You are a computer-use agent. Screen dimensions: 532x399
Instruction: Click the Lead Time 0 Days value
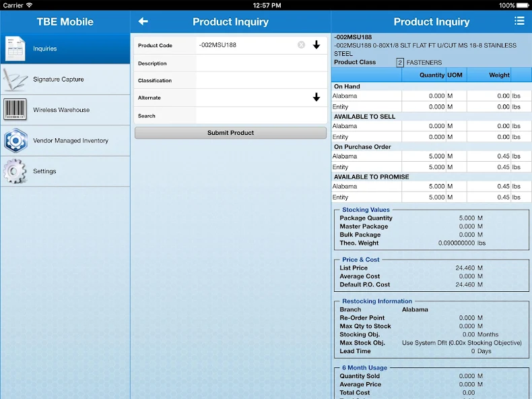pyautogui.click(x=481, y=351)
